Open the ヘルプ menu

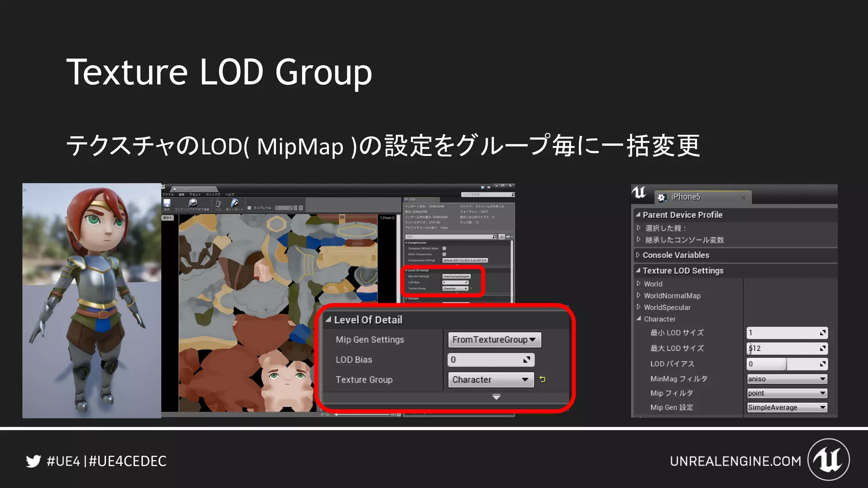230,194
